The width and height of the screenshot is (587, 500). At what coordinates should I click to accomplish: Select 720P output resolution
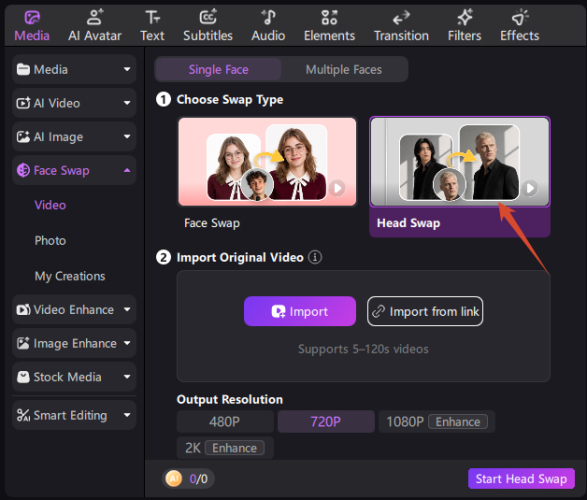pyautogui.click(x=326, y=422)
